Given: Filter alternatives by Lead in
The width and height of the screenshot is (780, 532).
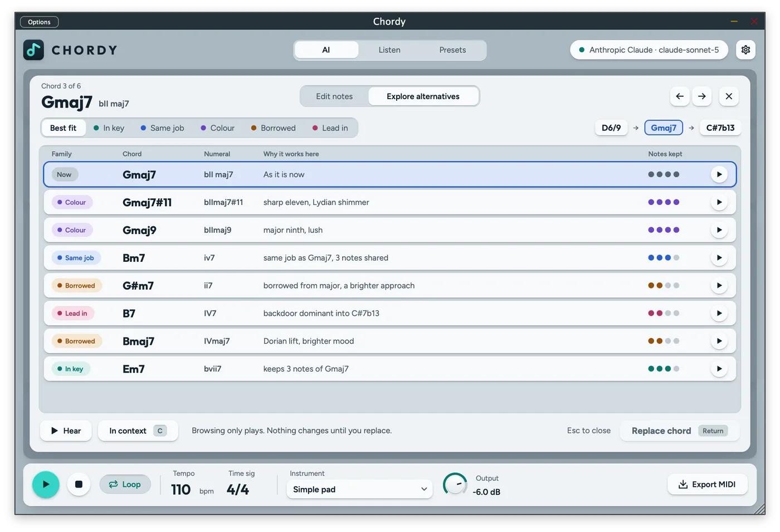Looking at the screenshot, I should 330,128.
